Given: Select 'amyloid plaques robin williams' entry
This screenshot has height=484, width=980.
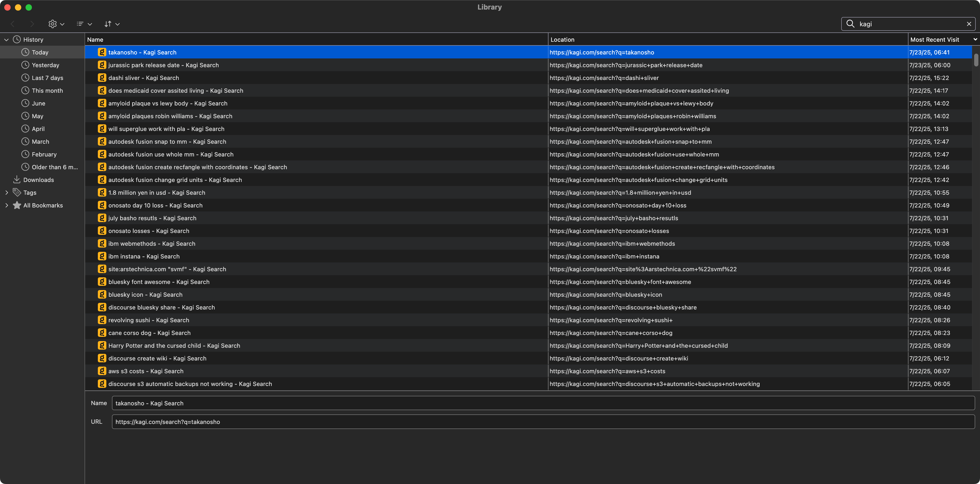Looking at the screenshot, I should (x=529, y=116).
